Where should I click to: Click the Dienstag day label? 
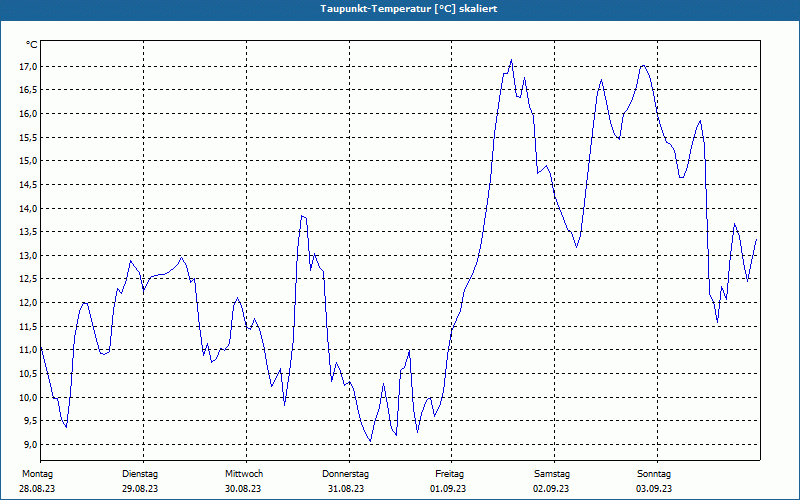(140, 474)
